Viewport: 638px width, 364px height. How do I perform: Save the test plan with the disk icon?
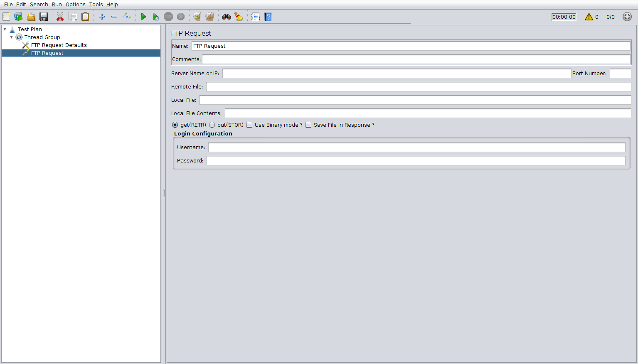(44, 17)
